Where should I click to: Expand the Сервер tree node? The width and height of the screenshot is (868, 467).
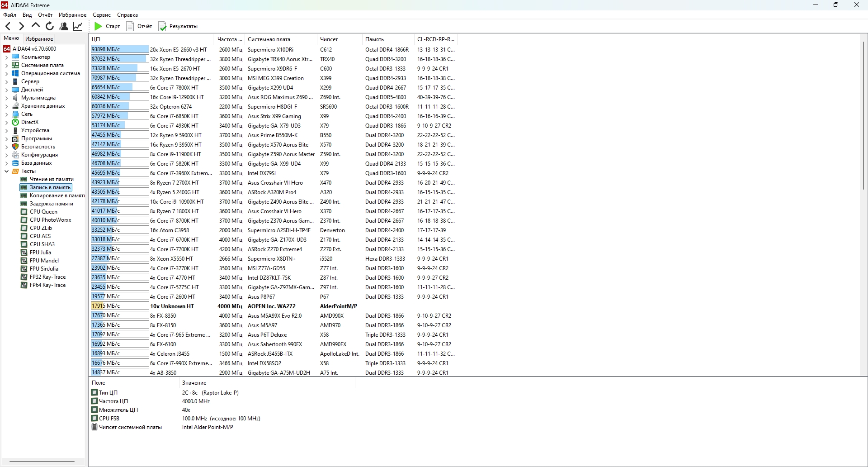[x=6, y=82]
